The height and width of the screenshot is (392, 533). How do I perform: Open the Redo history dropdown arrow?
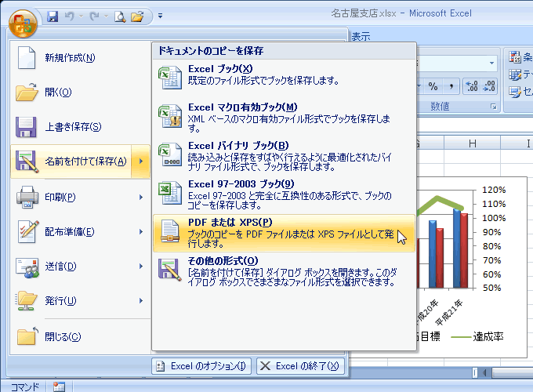coord(106,16)
